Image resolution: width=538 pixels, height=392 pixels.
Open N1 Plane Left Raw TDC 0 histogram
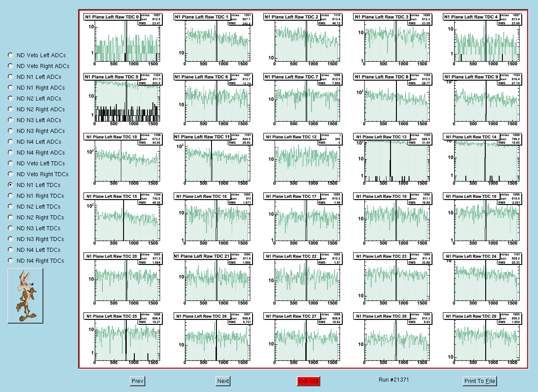pyautogui.click(x=122, y=40)
